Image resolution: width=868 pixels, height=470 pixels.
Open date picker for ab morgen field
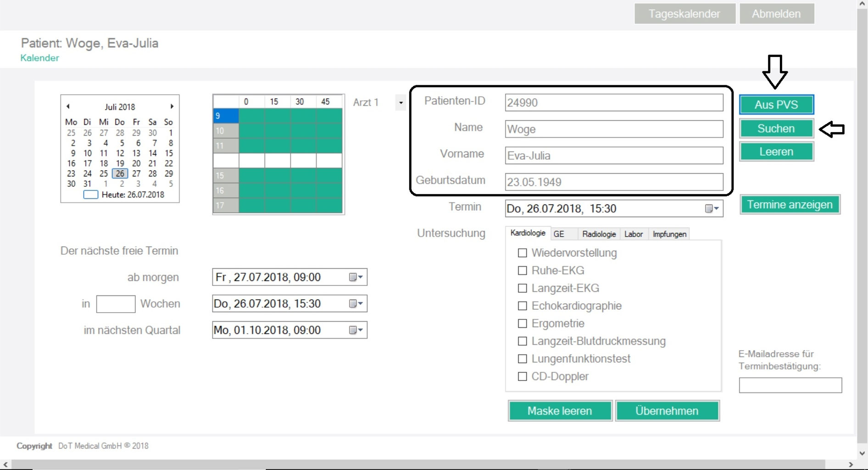point(356,277)
